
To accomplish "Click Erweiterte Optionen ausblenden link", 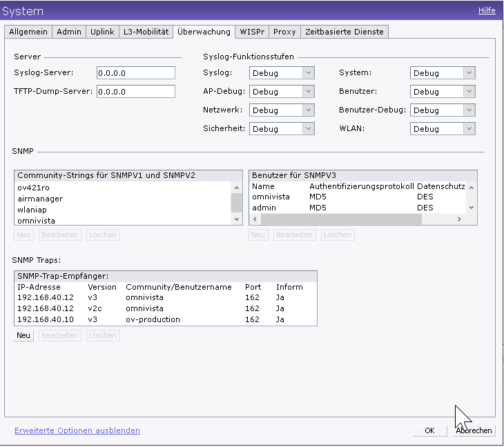I will [77, 430].
